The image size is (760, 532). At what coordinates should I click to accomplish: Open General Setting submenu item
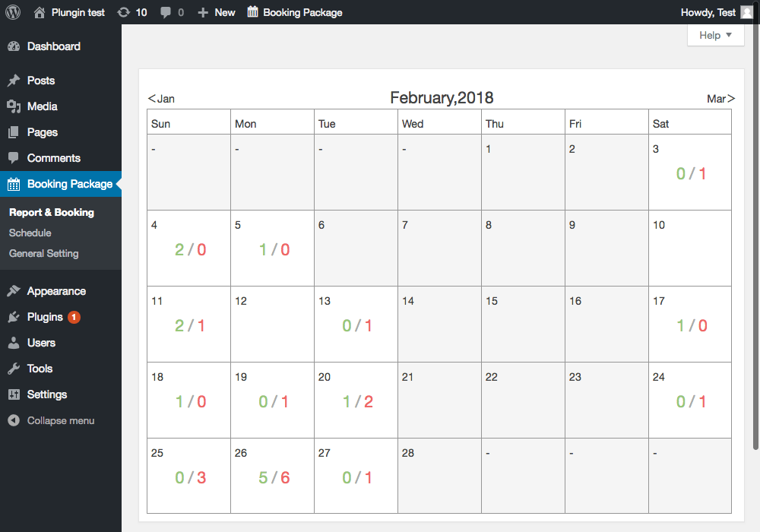coord(44,254)
